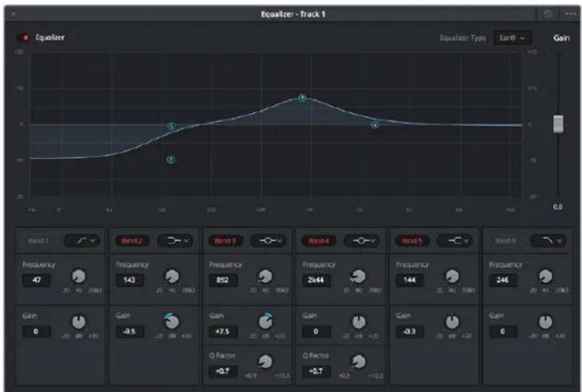Click Band 6 frequency field showing 246
Viewport: 582px width, 392px height.
(x=503, y=280)
